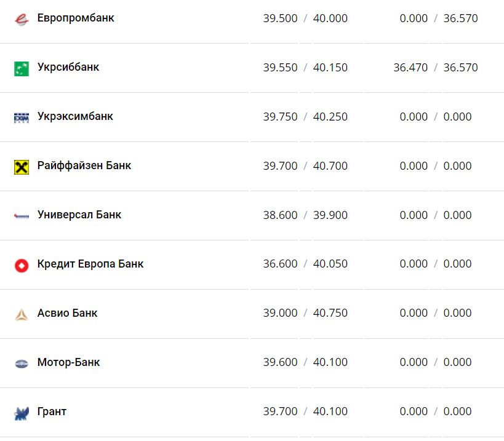Click Укрсиббанк rate 36.470 / 36.570
The width and height of the screenshot is (504, 441).
(436, 68)
